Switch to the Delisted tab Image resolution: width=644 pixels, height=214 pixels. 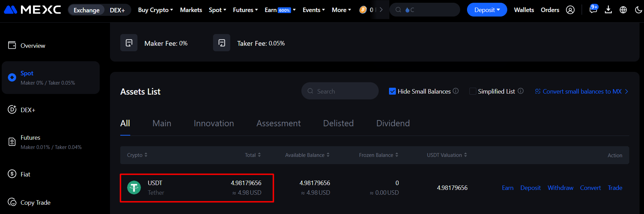338,123
